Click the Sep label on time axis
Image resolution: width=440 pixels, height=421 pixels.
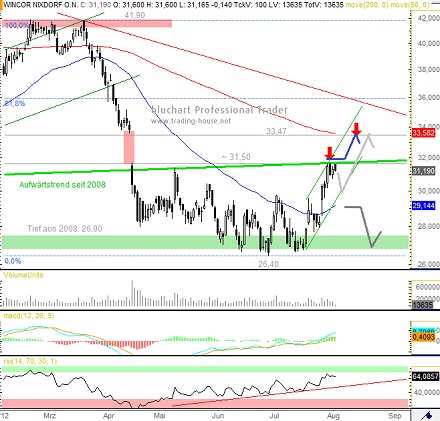coord(395,416)
